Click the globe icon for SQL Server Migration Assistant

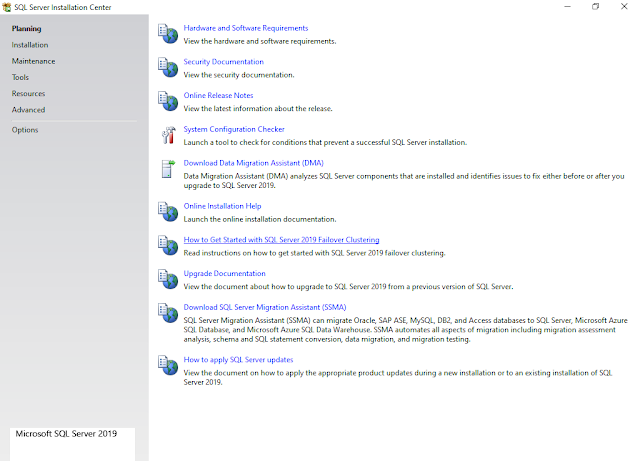(168, 313)
